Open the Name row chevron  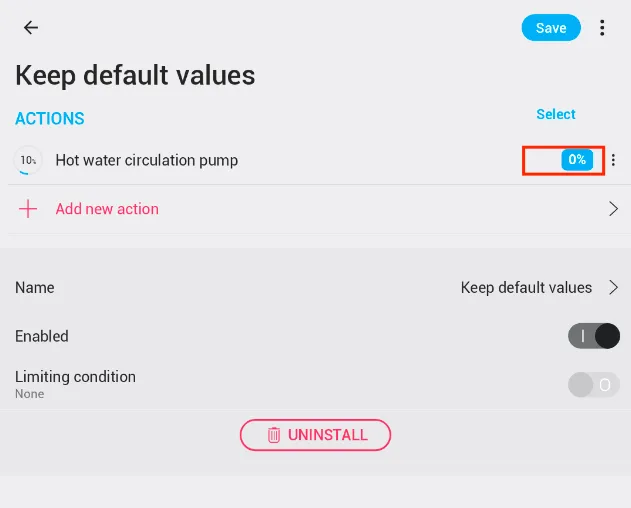tap(614, 288)
